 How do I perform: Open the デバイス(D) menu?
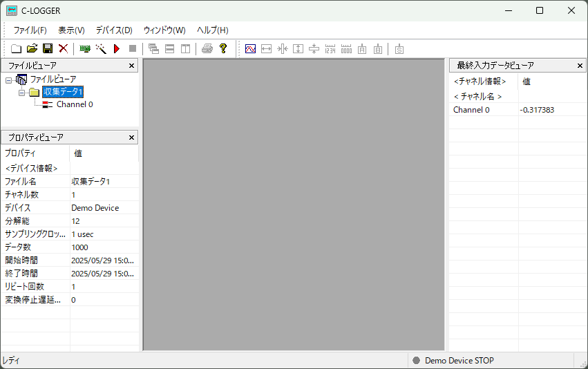pyautogui.click(x=113, y=30)
